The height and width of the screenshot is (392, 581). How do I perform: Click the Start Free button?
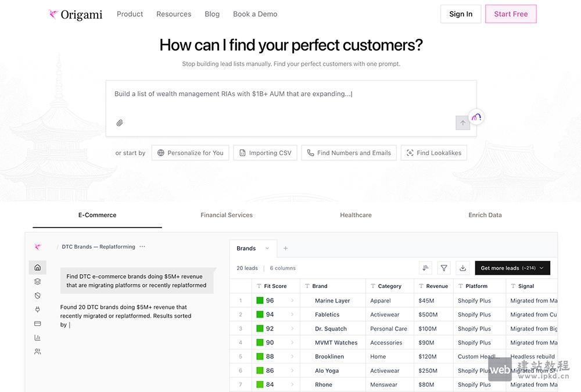click(511, 14)
